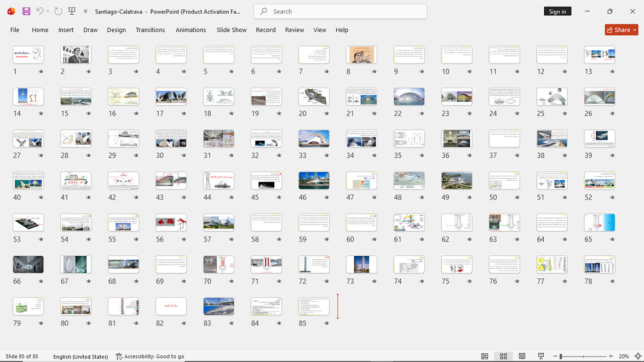Open Reading View from status bar
This screenshot has width=644, height=362.
[522, 356]
